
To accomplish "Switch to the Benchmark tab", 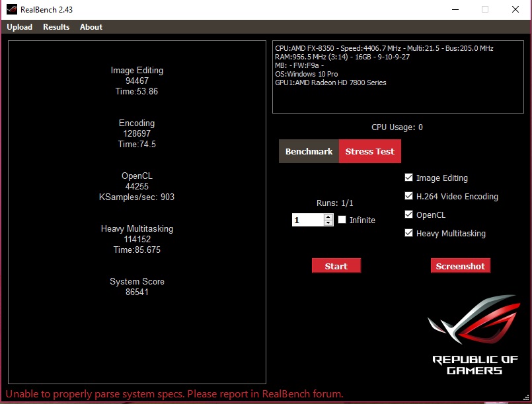I will pyautogui.click(x=309, y=151).
